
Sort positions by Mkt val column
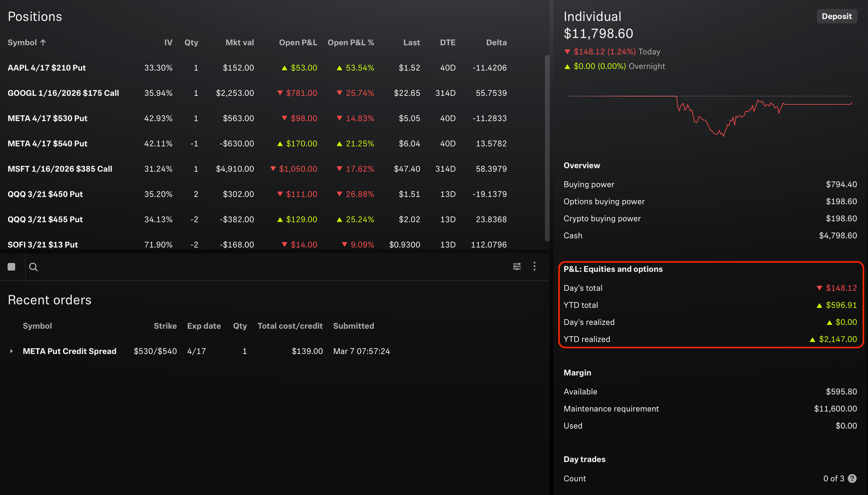click(x=240, y=43)
